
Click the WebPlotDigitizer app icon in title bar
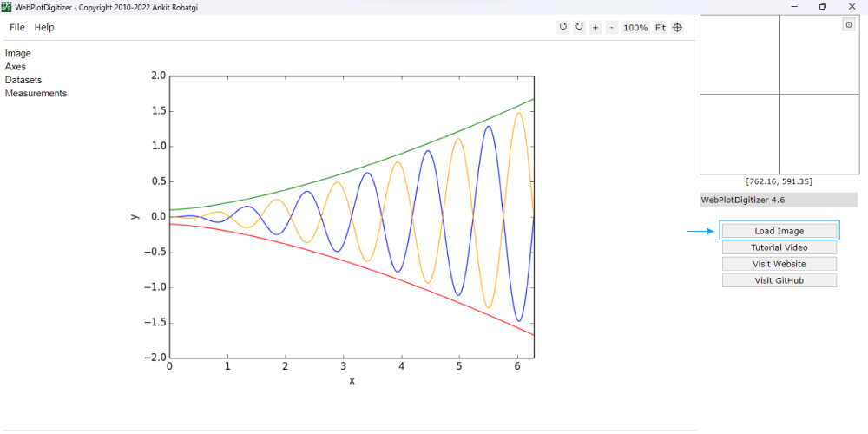click(6, 7)
